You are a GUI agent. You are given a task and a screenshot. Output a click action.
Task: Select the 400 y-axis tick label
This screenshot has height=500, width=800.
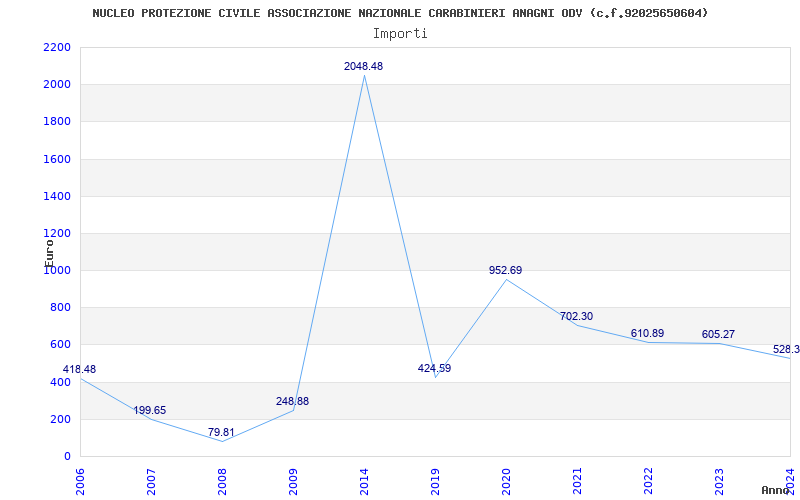[x=61, y=382]
